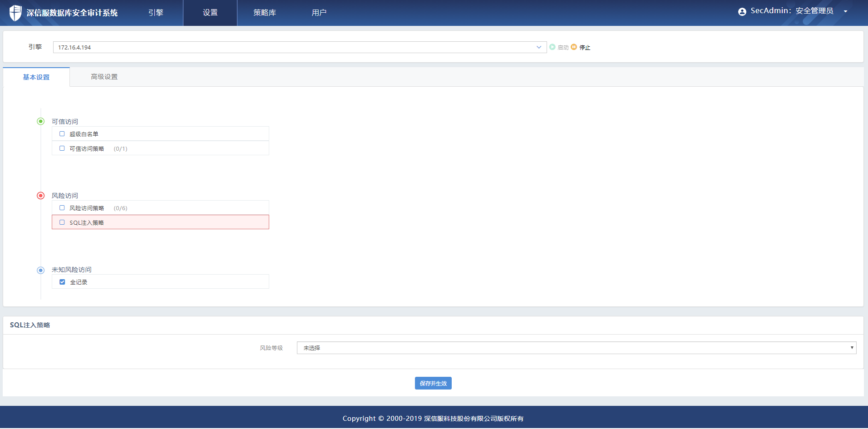Switch to the 高级设置 tab
This screenshot has height=429, width=868.
(104, 77)
